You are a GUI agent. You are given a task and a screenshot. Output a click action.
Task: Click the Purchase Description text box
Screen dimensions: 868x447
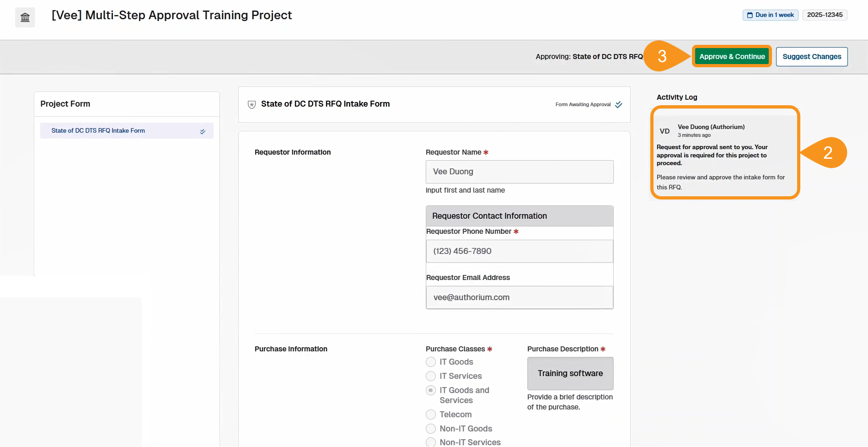coord(570,373)
